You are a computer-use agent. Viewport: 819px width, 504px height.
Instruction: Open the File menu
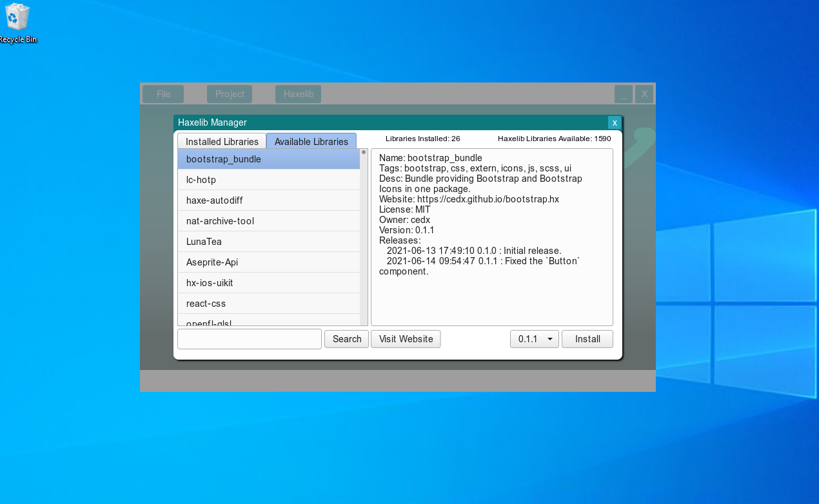tap(163, 94)
